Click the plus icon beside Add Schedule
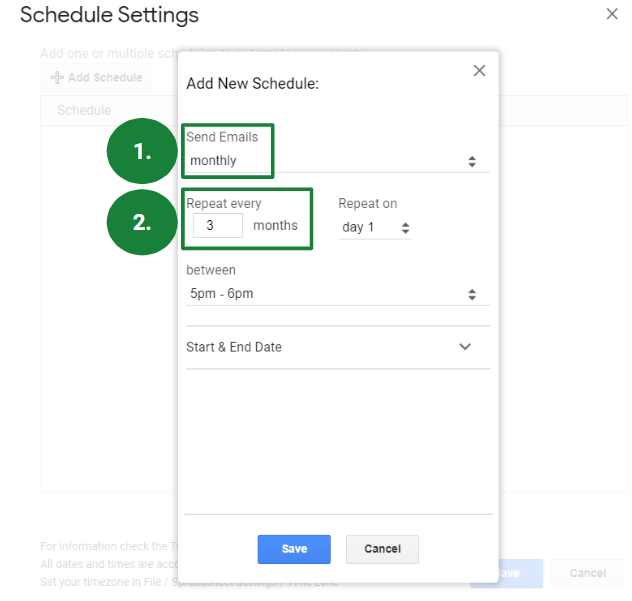The image size is (632, 601). 57,78
